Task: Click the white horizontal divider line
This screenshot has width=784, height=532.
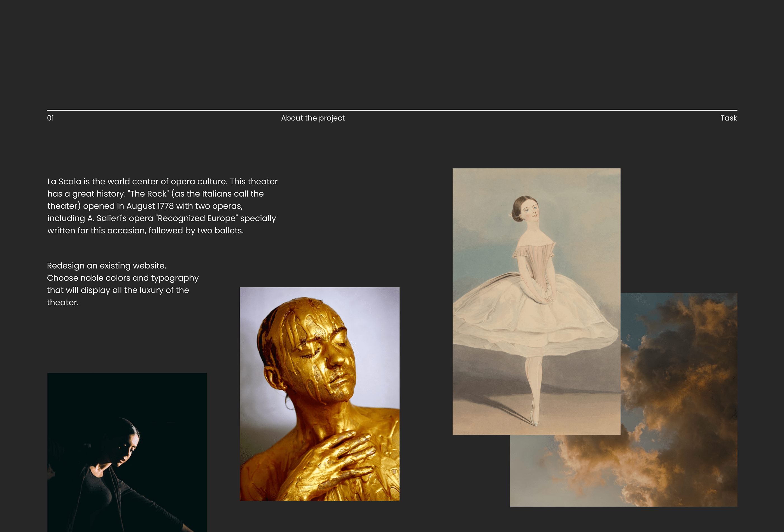Action: click(x=391, y=110)
